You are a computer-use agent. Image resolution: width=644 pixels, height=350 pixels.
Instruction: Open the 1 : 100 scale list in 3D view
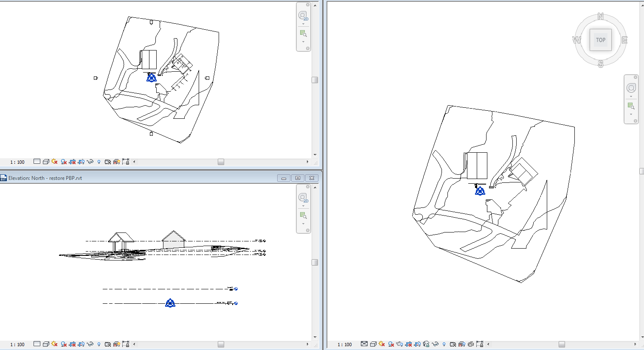[x=345, y=344]
